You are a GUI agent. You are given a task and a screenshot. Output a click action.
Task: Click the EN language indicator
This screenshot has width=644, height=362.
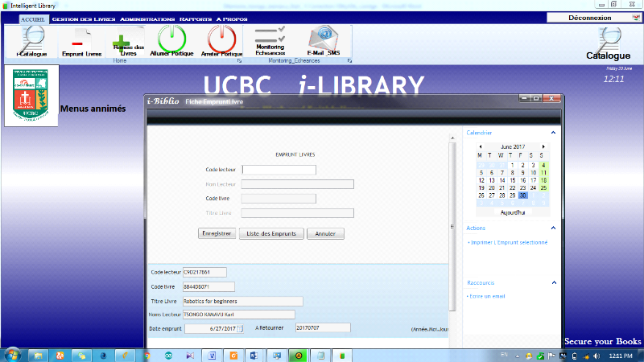click(x=505, y=355)
